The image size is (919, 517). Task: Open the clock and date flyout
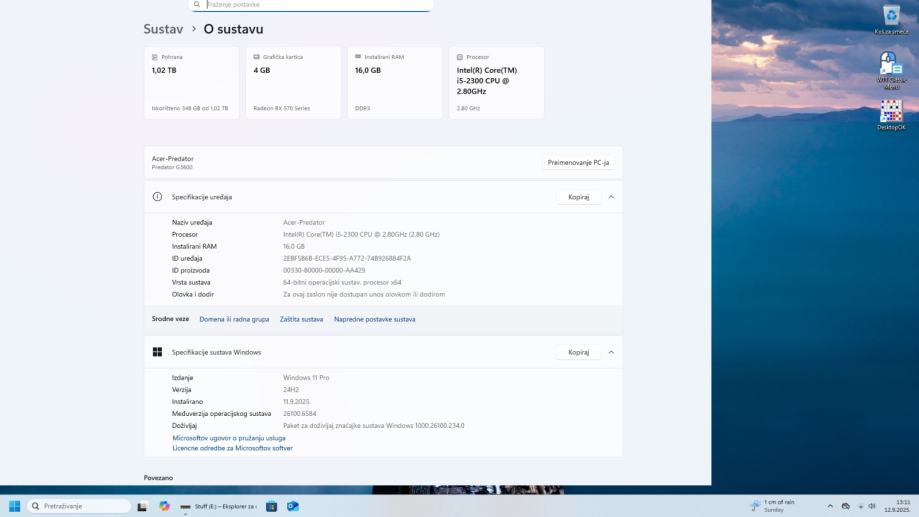[897, 506]
